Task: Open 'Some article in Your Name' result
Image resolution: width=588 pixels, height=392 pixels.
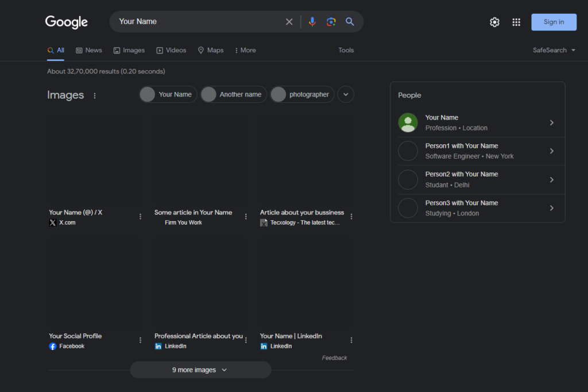Action: [x=193, y=213]
